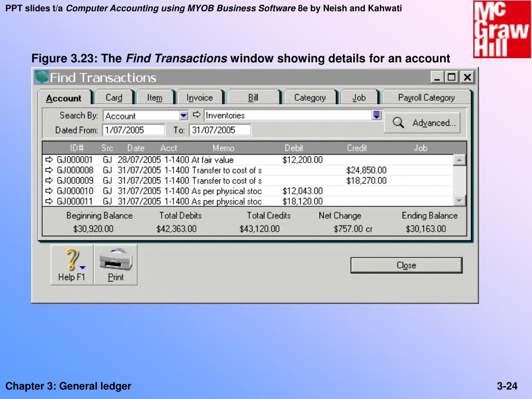Expand the Search By Account dropdown

coord(183,115)
